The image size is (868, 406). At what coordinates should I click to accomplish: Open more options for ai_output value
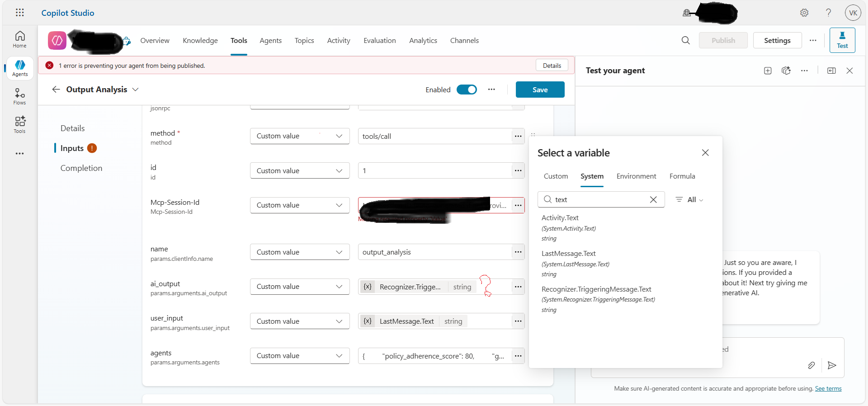tap(518, 287)
